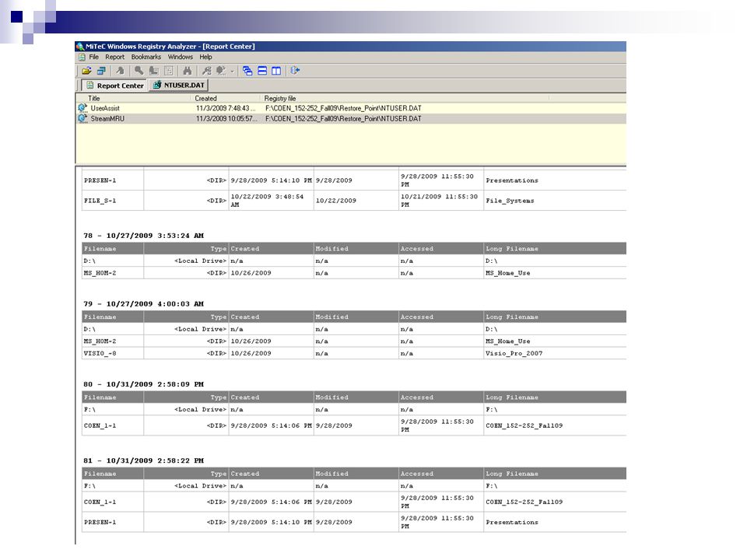
Task: Click the exit door arrow icon
Action: [x=295, y=71]
